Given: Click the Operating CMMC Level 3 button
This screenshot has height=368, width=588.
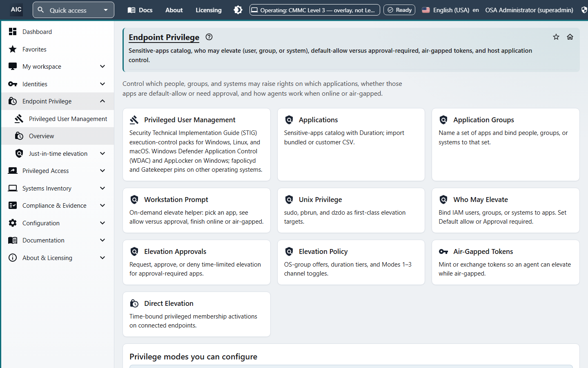Looking at the screenshot, I should coord(314,10).
